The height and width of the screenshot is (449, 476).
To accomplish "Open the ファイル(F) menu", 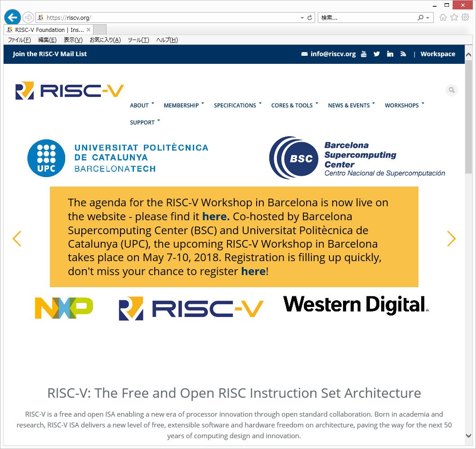I will 19,40.
